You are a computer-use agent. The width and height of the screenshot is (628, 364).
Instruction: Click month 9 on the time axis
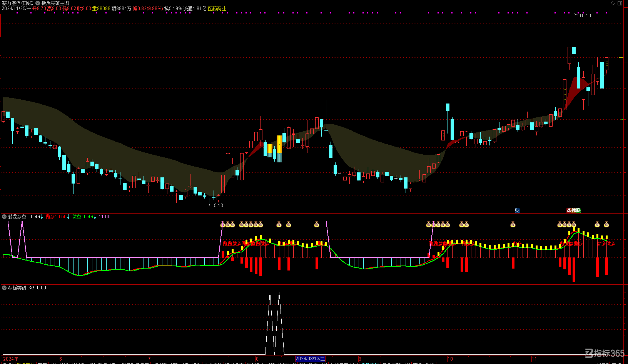click(360, 359)
